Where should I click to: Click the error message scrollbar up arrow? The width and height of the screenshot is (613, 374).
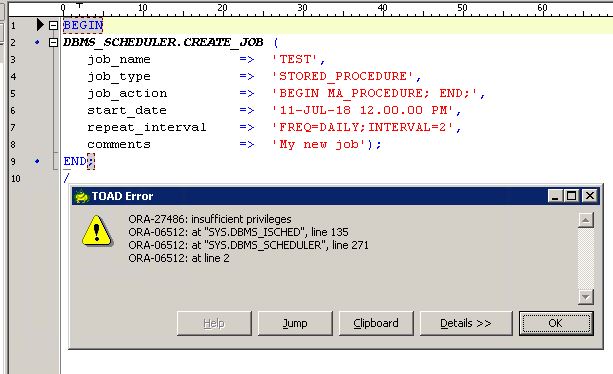pyautogui.click(x=585, y=220)
